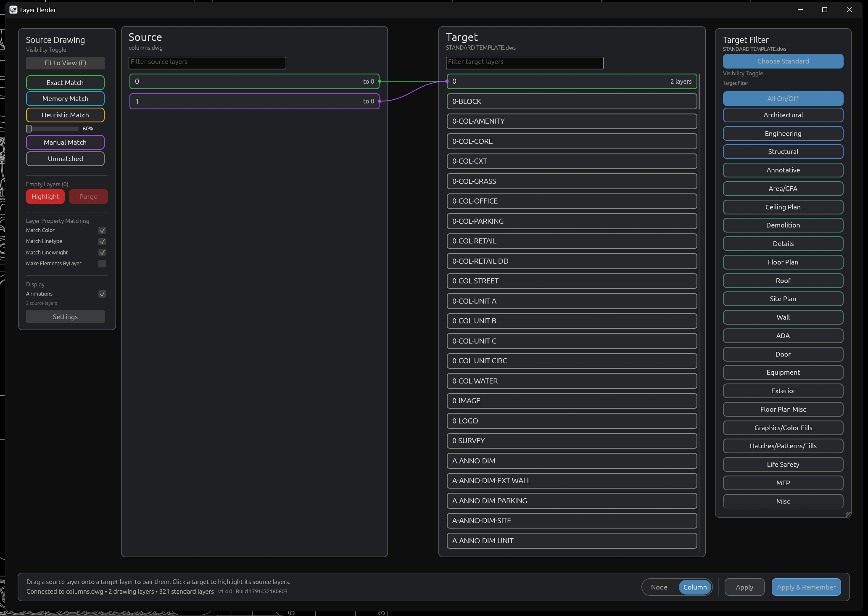
Task: Select source layer 1 row
Action: click(x=254, y=101)
